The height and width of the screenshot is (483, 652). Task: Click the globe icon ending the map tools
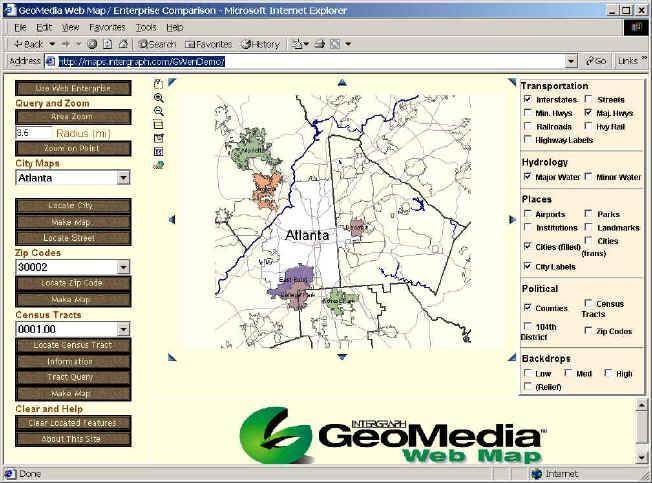pos(158,165)
